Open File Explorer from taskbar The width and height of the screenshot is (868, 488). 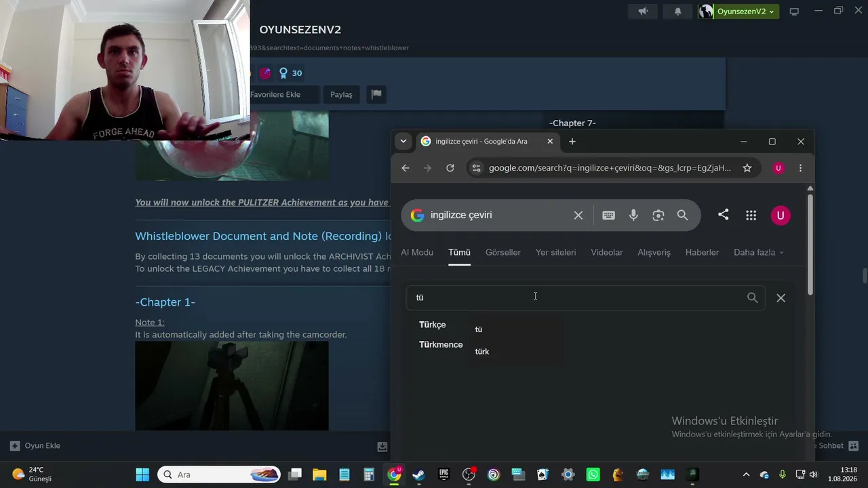coord(319,474)
